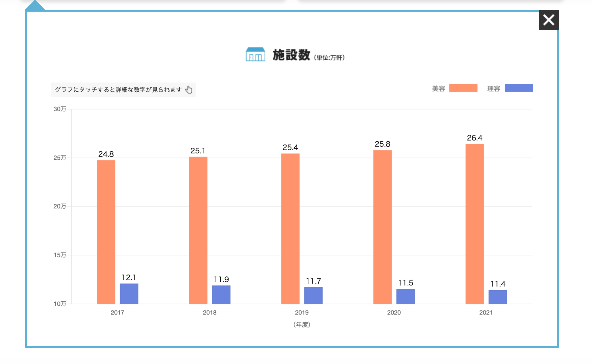Click the 理容 legend text label
Screen dimensions: 592x364
(493, 88)
